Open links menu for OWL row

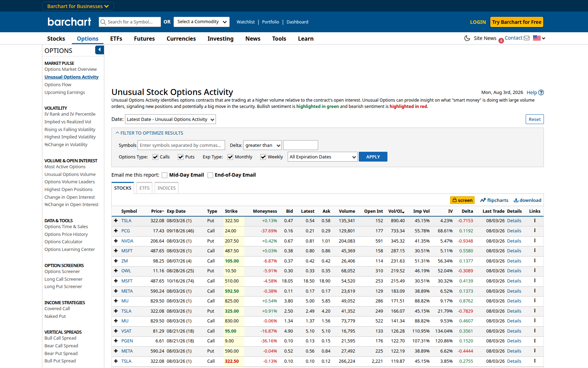click(535, 271)
